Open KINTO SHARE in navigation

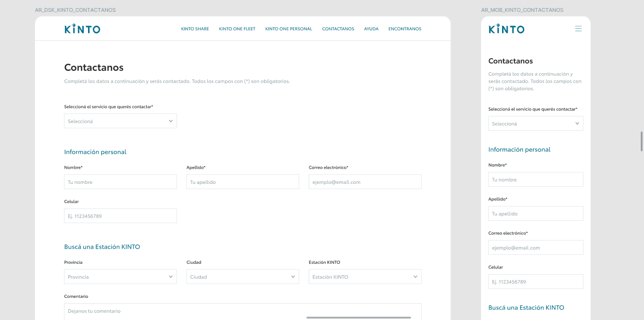pyautogui.click(x=195, y=29)
